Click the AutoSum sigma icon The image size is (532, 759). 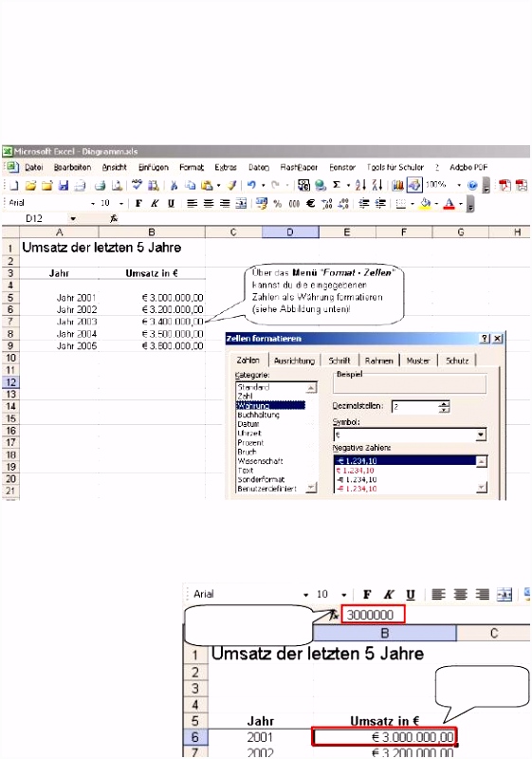(x=337, y=184)
